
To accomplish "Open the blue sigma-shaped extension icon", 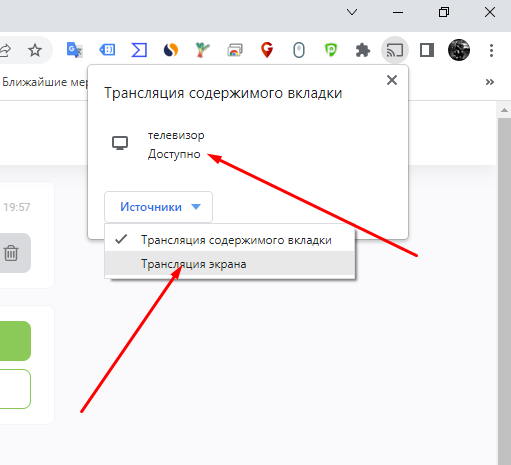I will 139,50.
